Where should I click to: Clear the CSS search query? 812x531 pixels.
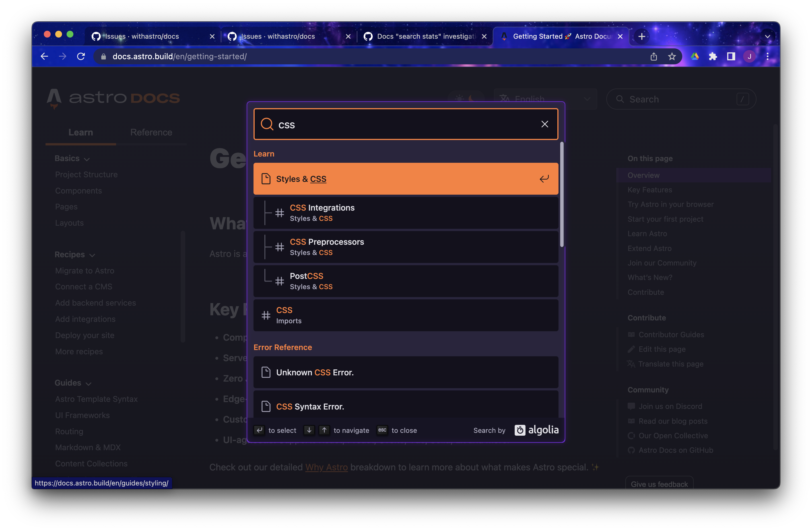[545, 124]
